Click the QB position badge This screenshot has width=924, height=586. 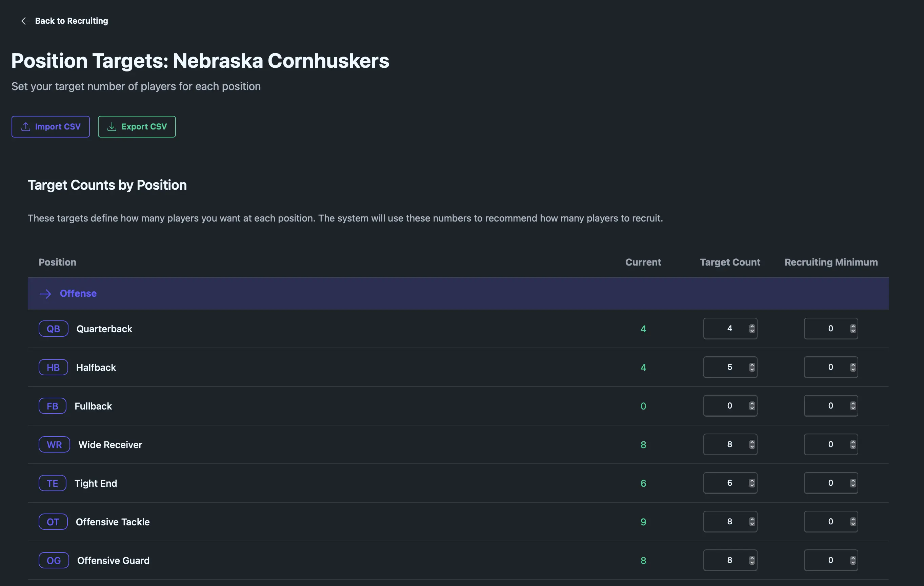pos(53,329)
